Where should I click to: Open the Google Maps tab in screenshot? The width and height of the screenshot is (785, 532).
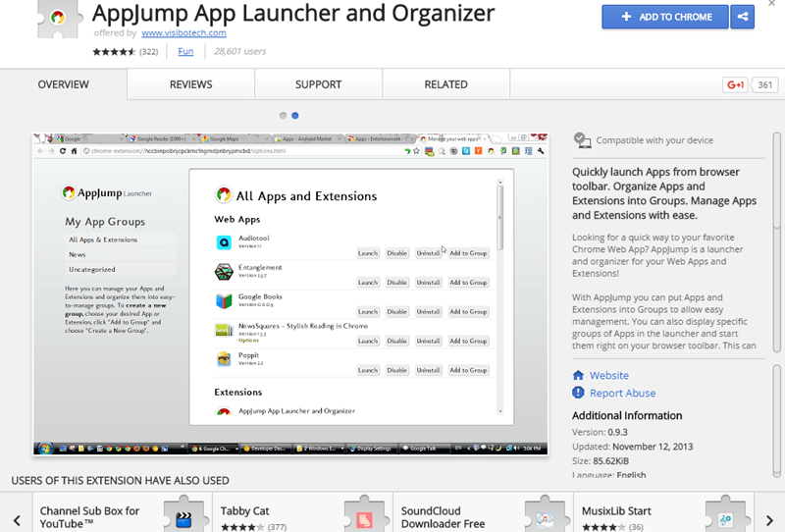point(234,138)
